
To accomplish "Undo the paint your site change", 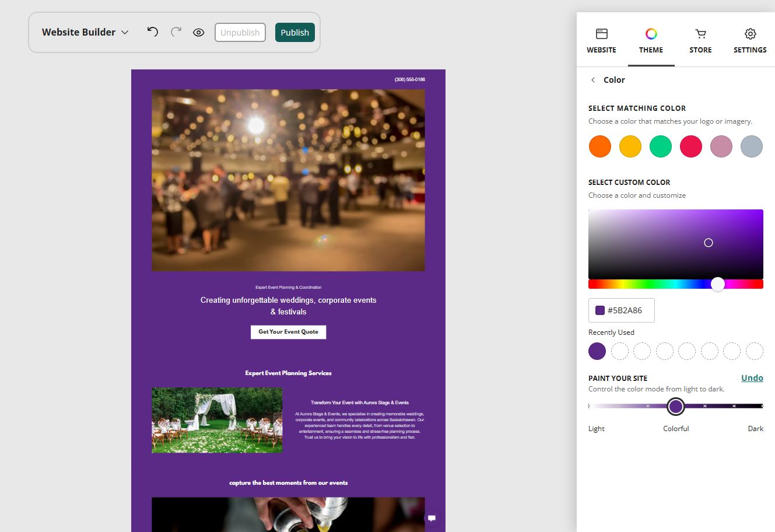I will pos(752,378).
